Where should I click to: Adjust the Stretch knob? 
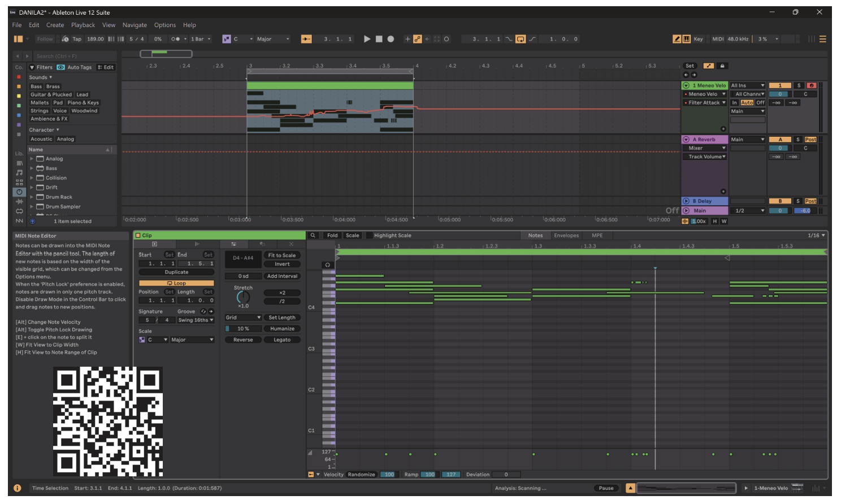click(x=243, y=297)
